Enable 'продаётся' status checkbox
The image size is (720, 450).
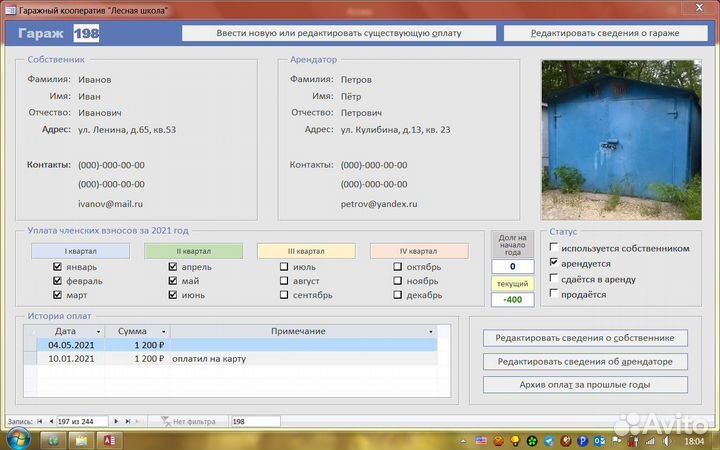click(x=554, y=294)
